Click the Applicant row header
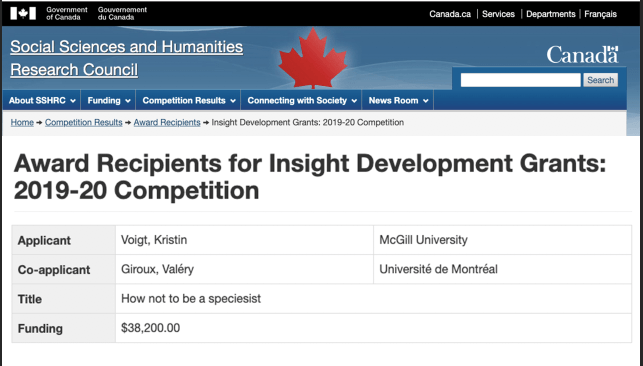 pyautogui.click(x=64, y=240)
